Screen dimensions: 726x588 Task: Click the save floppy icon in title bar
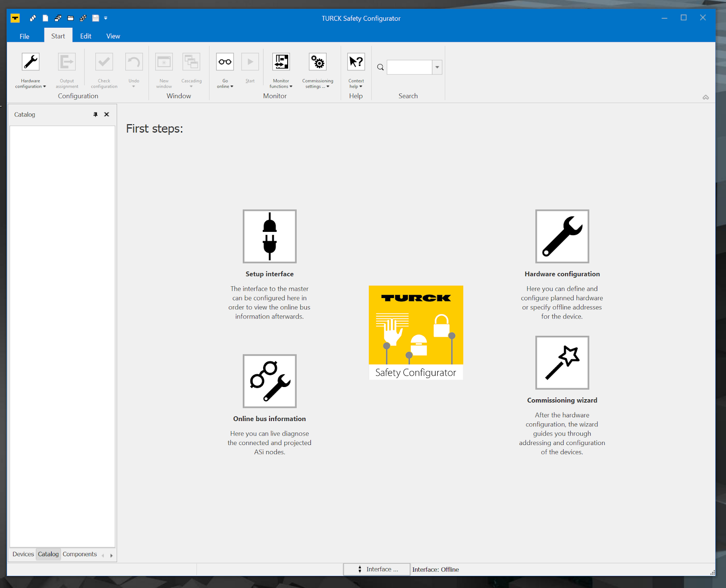click(95, 18)
